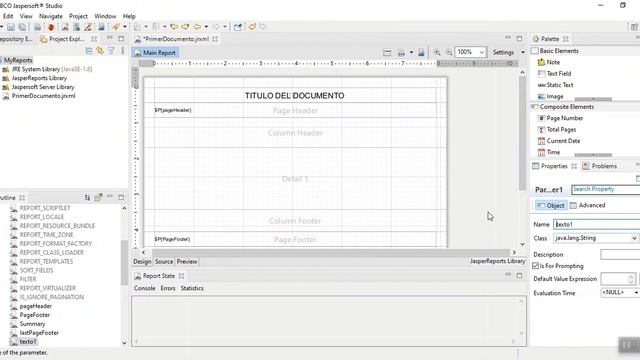The height and width of the screenshot is (360, 640).
Task: Switch to the Design editor tab
Action: [x=142, y=262]
